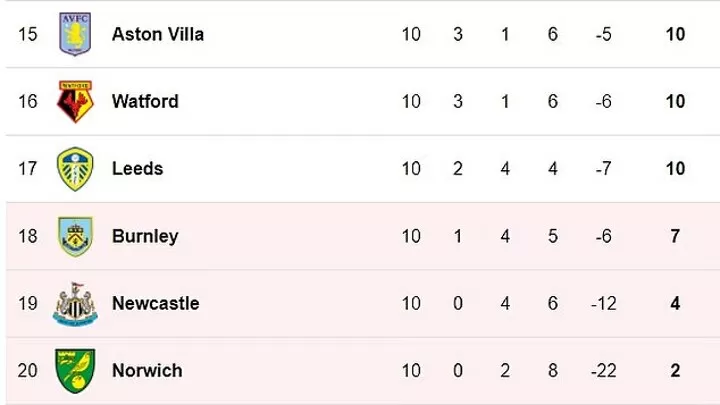The width and height of the screenshot is (720, 405).
Task: Open the Watford team name
Action: tap(145, 101)
